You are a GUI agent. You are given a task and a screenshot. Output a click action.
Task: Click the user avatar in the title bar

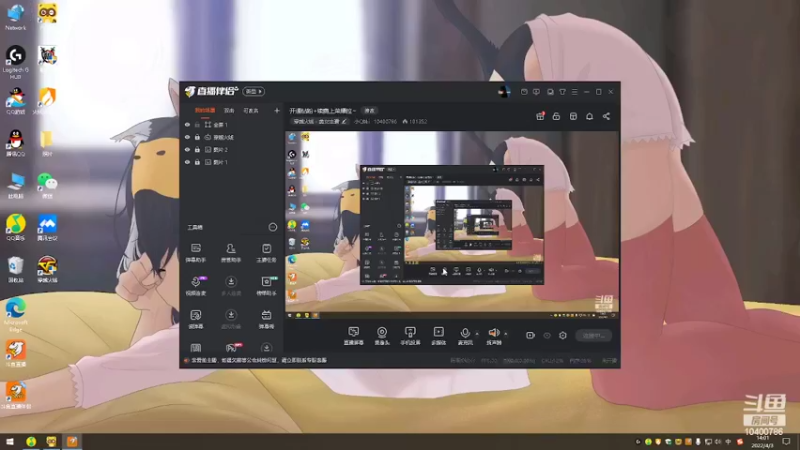[x=504, y=92]
